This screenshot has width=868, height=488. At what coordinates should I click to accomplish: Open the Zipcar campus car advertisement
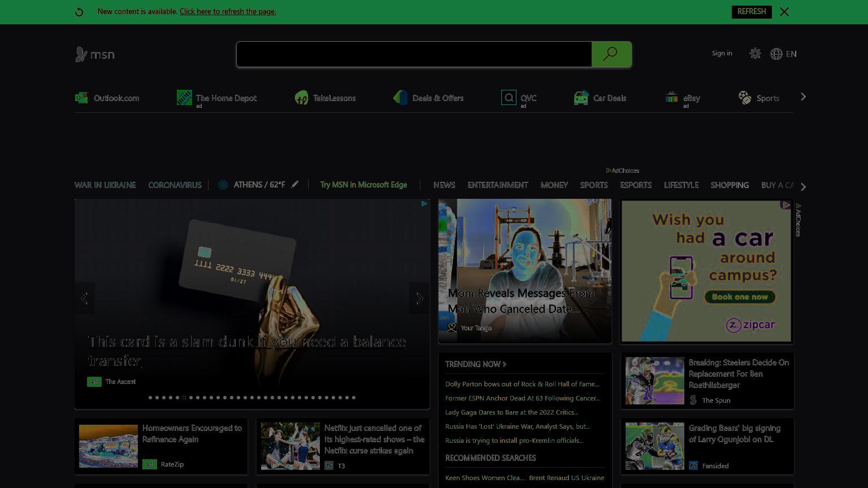click(706, 271)
